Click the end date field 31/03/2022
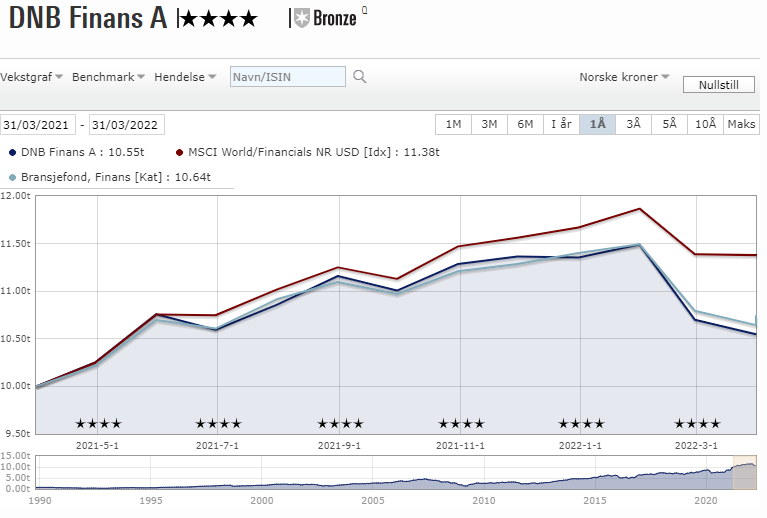Viewport: 767px width, 518px height. point(127,124)
